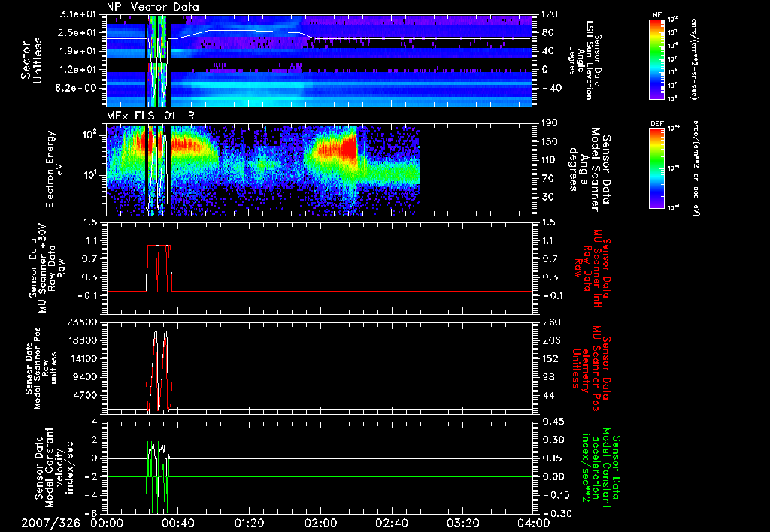Click the 'NF' label above the color bar

click(656, 15)
